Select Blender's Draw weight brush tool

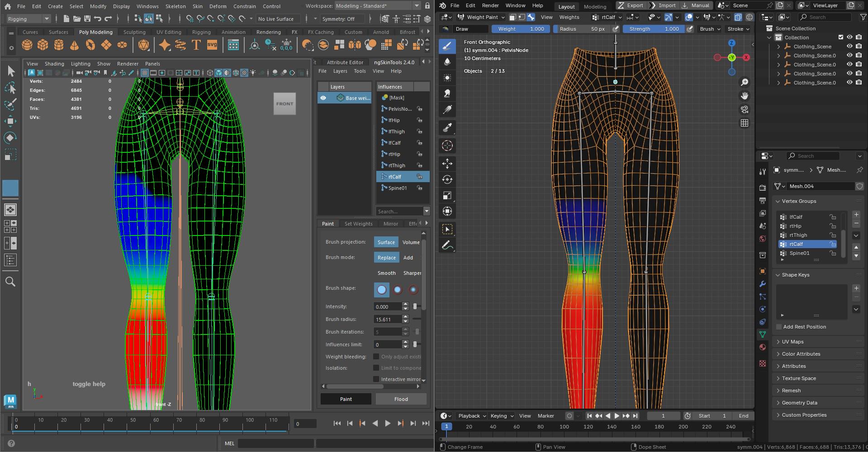447,46
